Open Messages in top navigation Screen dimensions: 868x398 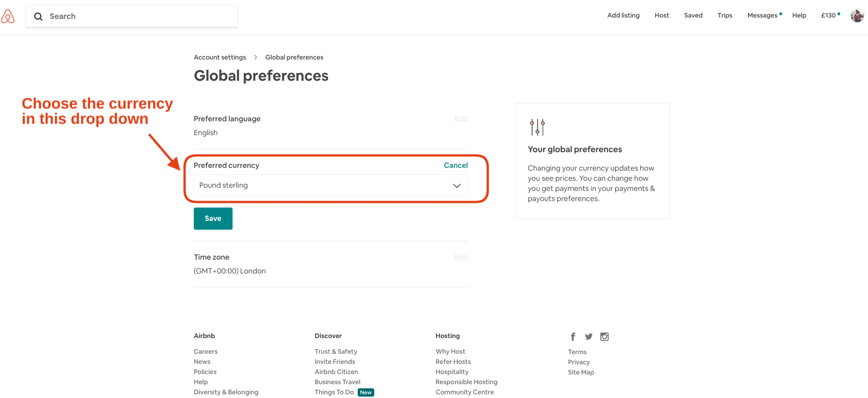pyautogui.click(x=762, y=15)
